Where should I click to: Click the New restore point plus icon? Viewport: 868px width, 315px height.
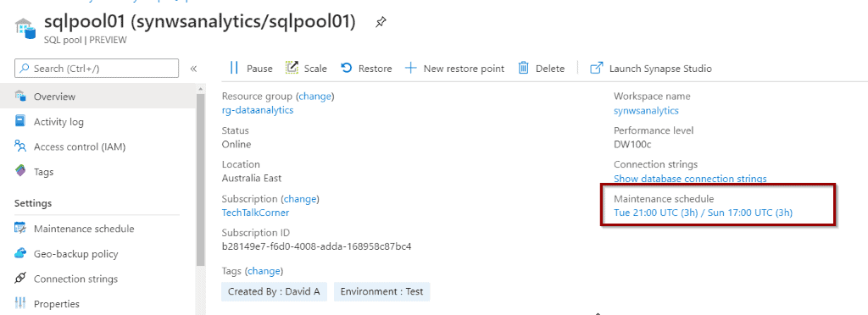click(411, 68)
